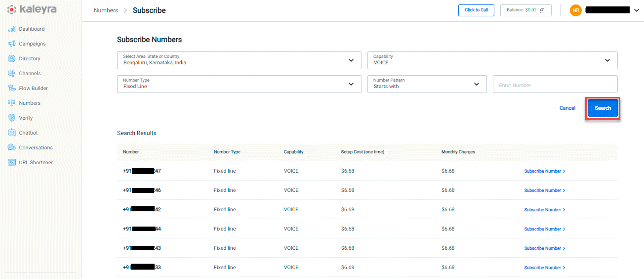Open the URL Shortener icon
The height and width of the screenshot is (279, 644).
coord(12,162)
